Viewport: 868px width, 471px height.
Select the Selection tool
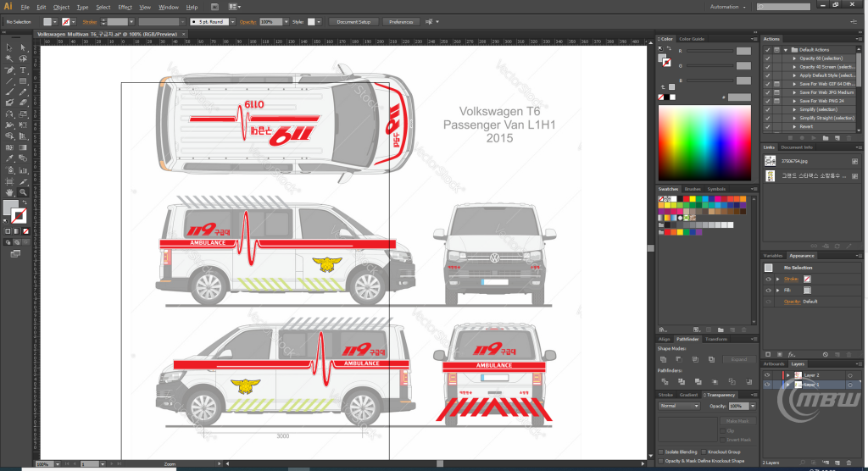[9, 48]
